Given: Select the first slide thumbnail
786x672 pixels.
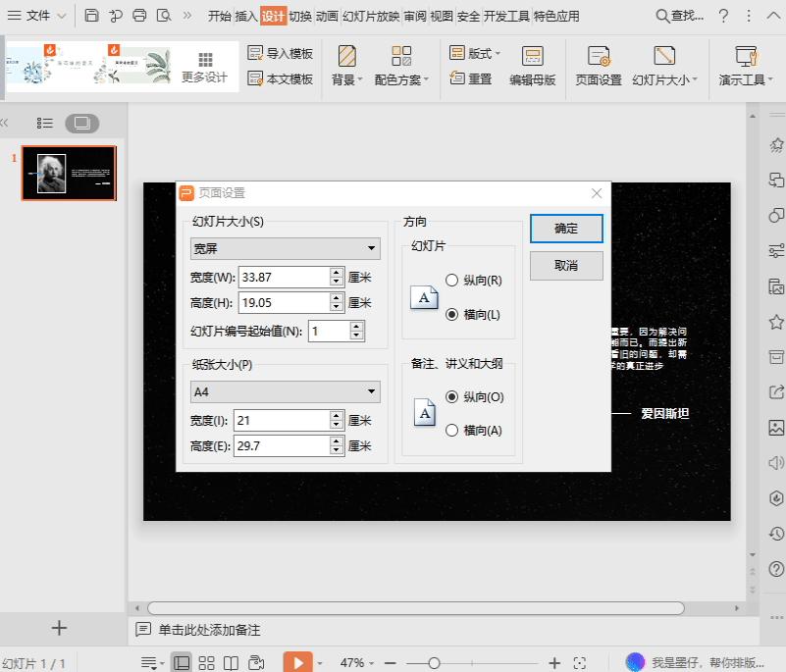Looking at the screenshot, I should click(x=69, y=173).
